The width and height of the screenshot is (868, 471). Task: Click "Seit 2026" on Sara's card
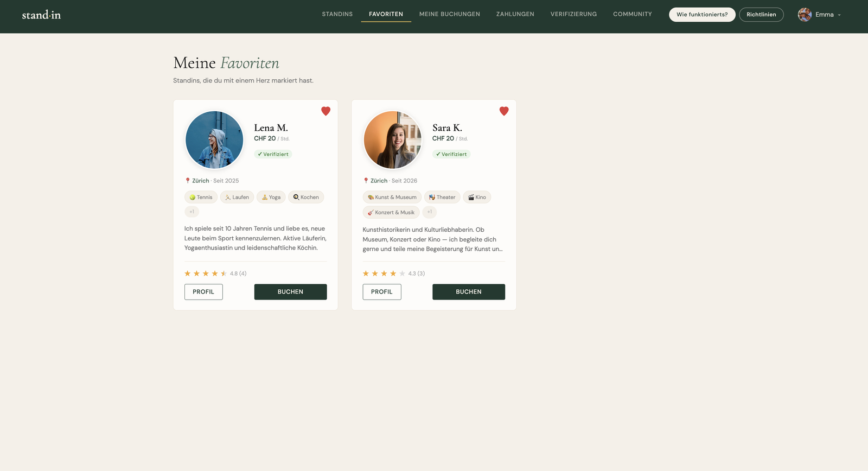coord(405,181)
